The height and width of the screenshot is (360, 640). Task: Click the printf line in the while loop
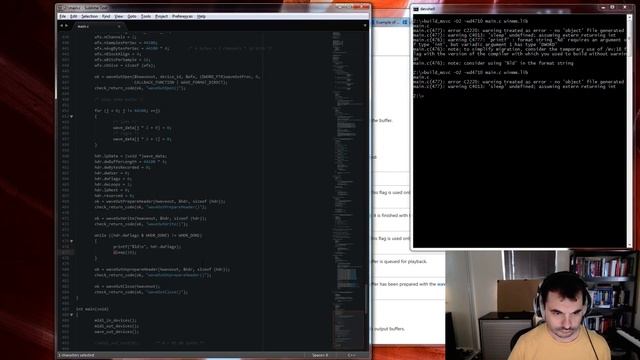[x=147, y=247]
